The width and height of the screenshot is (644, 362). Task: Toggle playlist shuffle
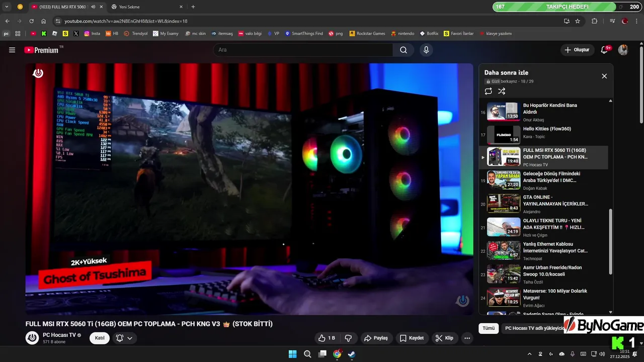[x=502, y=91]
